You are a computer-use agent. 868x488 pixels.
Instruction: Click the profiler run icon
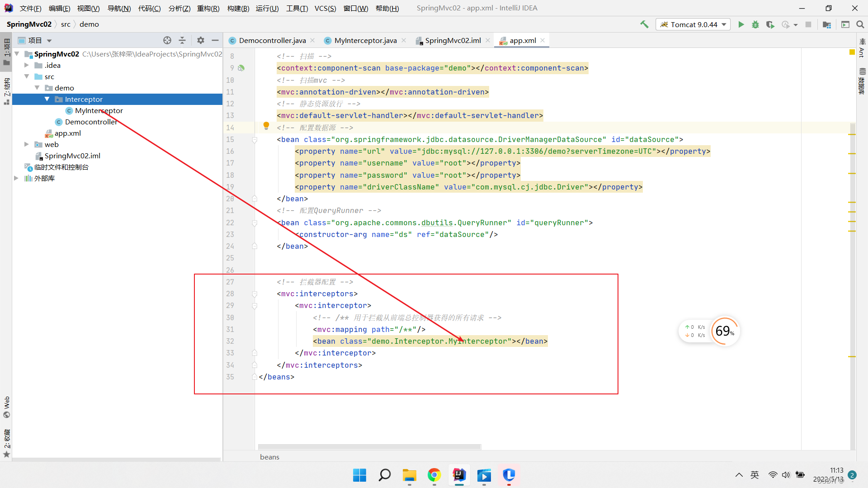tap(786, 24)
